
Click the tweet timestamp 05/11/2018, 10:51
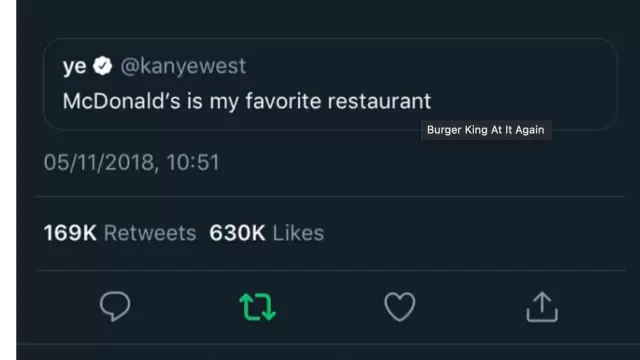pos(131,162)
